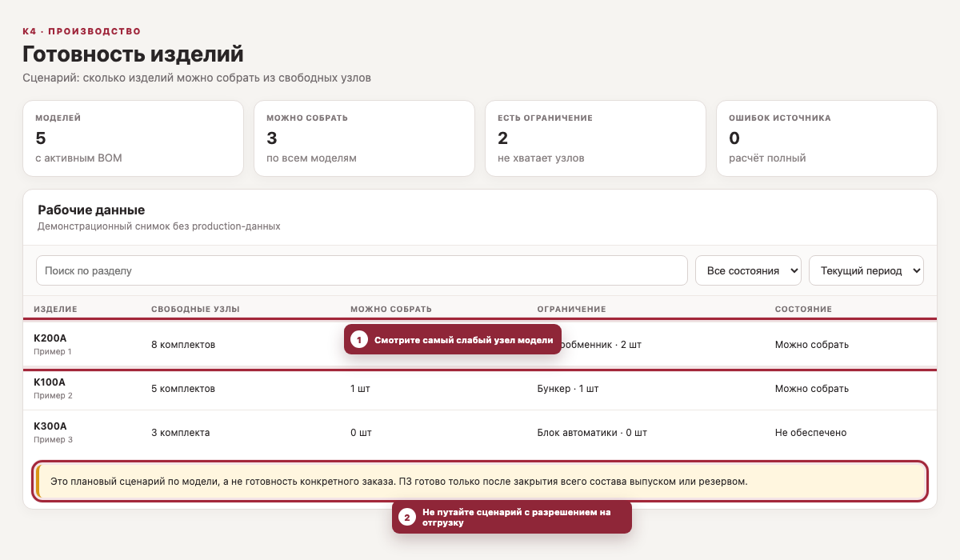960x560 pixels.
Task: Open the "Все состояния" dropdown
Action: pos(748,270)
